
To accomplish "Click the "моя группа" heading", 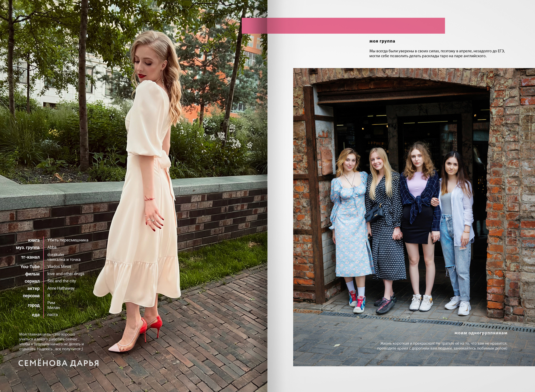I will point(382,41).
